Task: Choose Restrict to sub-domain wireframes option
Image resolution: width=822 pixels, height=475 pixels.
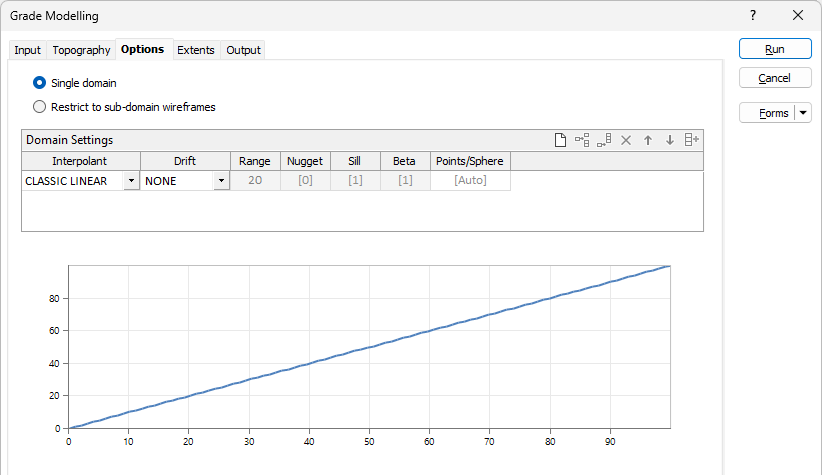Action: coord(39,107)
